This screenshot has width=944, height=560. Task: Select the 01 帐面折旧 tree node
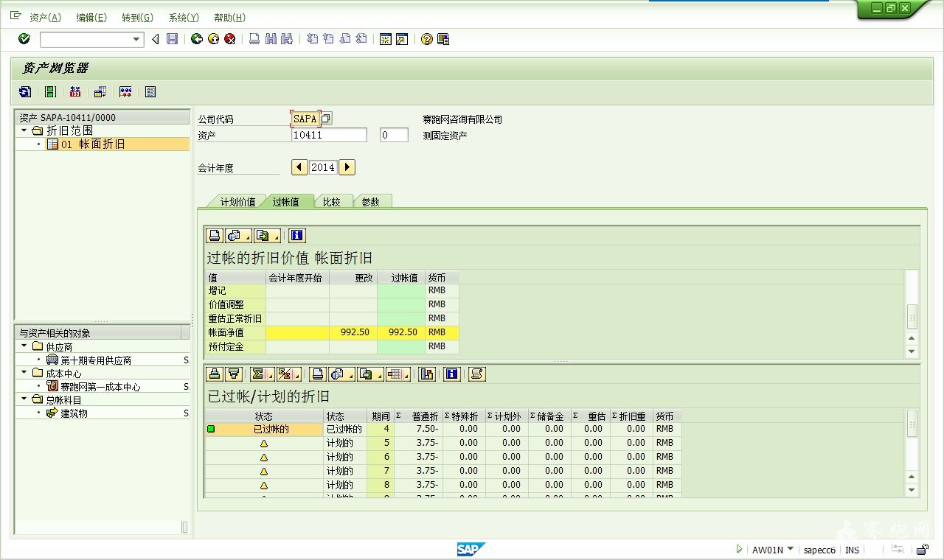tap(93, 144)
